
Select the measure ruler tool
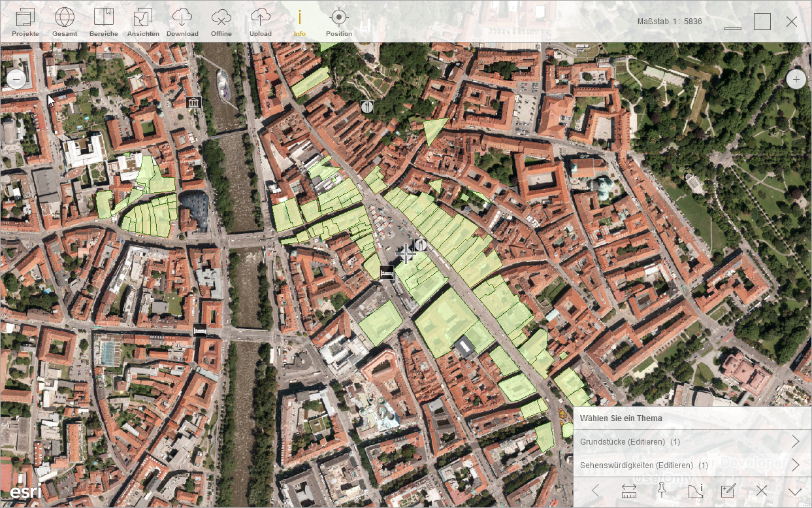[x=629, y=491]
